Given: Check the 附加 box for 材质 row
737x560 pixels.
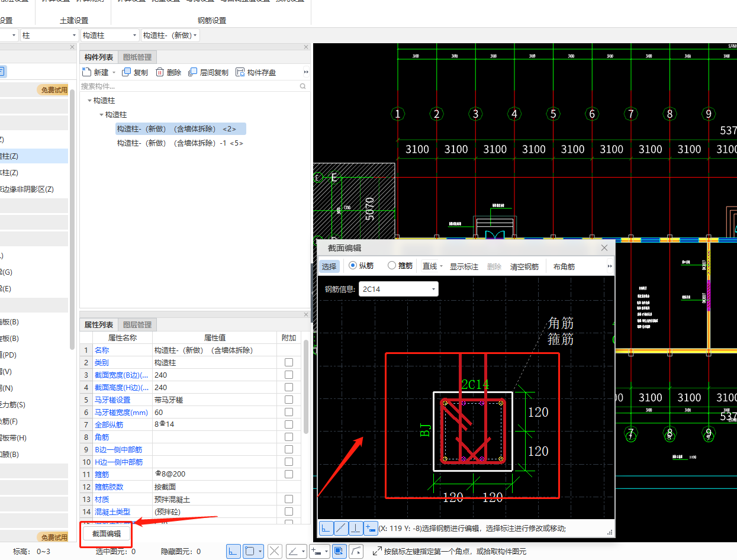Looking at the screenshot, I should (289, 499).
